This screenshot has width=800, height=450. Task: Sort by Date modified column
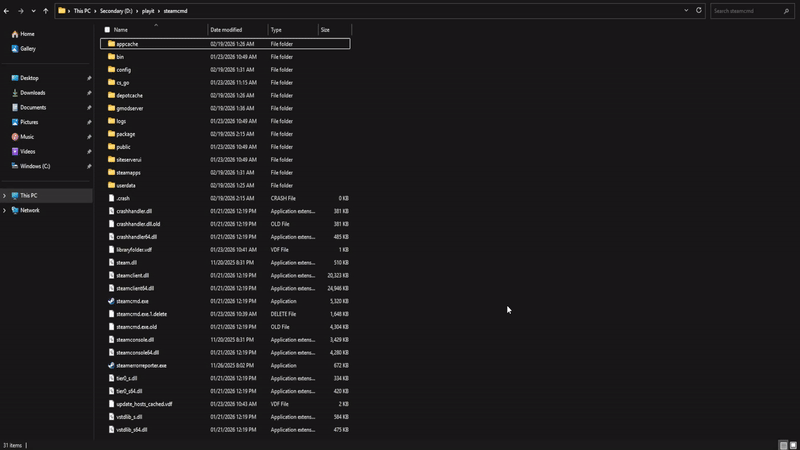[226, 30]
